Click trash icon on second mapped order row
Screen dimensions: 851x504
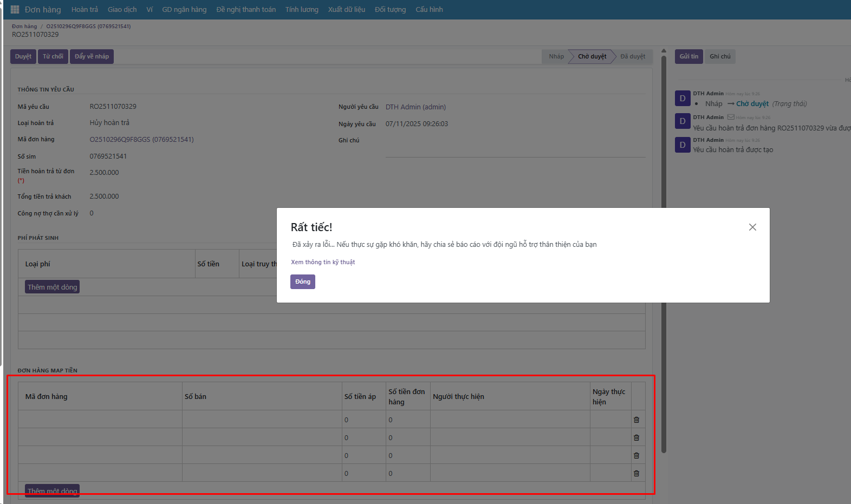pos(636,437)
